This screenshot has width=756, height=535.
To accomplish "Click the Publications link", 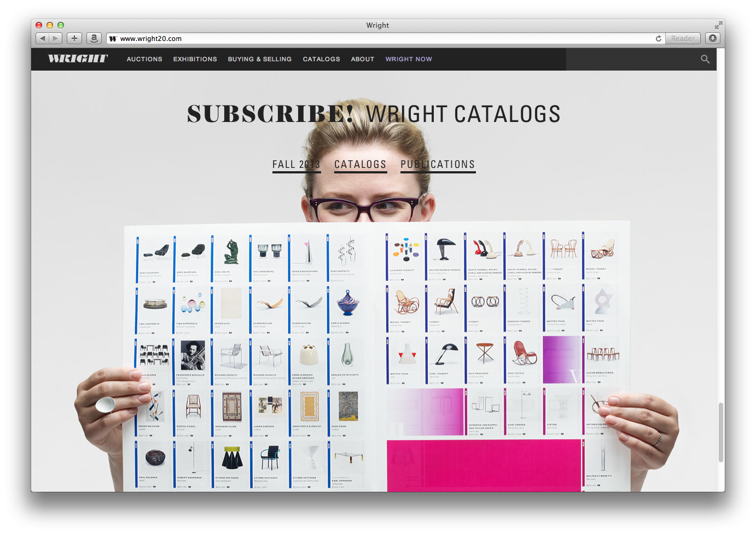I will point(438,165).
